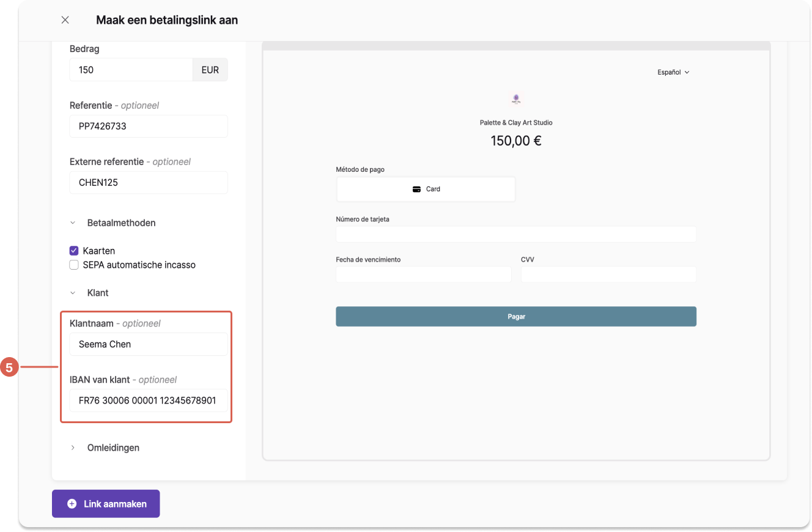This screenshot has width=812, height=532.
Task: Expand the Omleidingen section
Action: [x=73, y=448]
